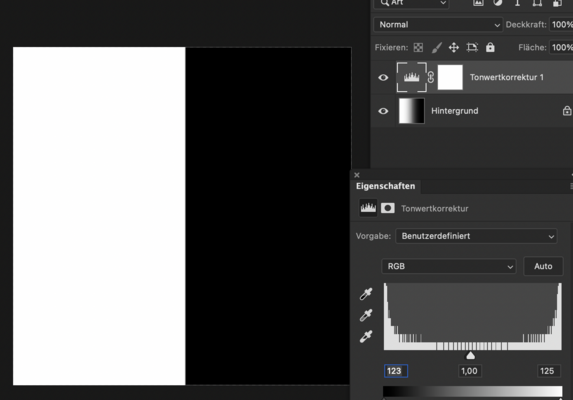This screenshot has width=573, height=400.
Task: Switch to the Eigenschaften tab
Action: coord(386,186)
